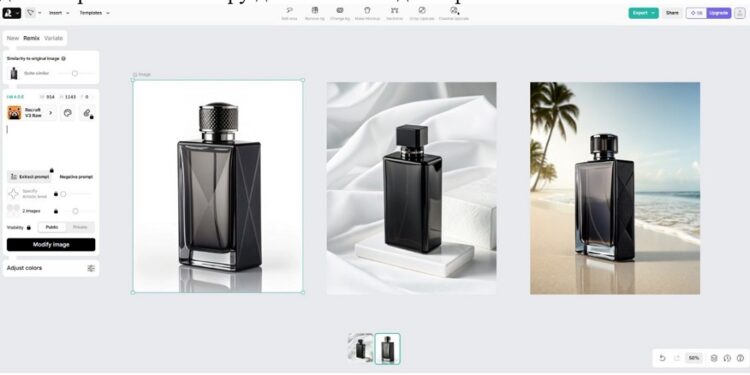
Task: Show similarity to original image info icon
Action: (64, 58)
